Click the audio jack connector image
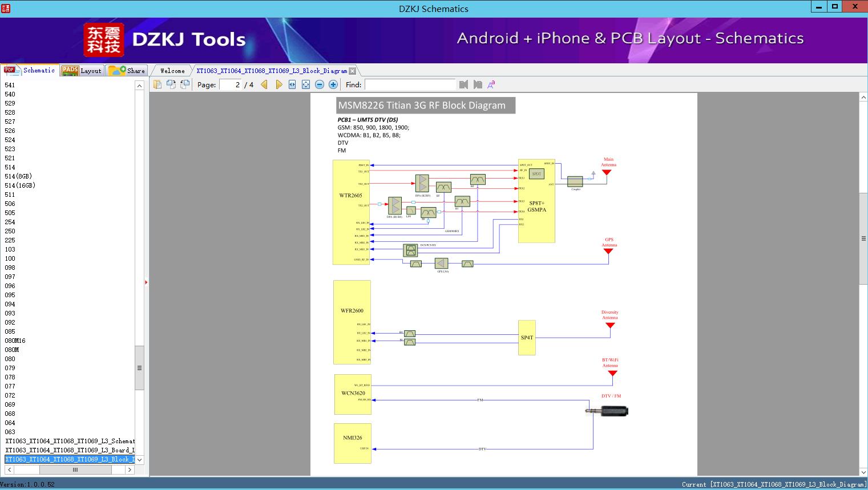Viewport: 868px width, 490px height. point(607,411)
